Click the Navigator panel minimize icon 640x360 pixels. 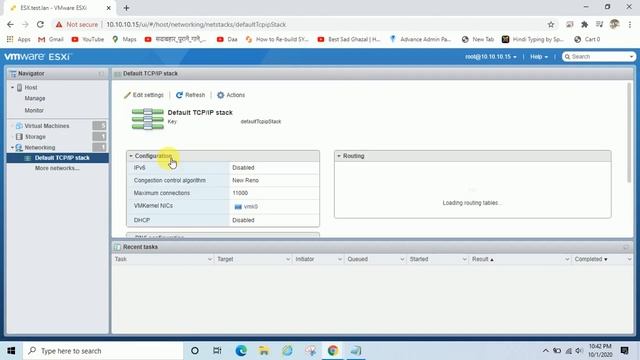click(x=101, y=74)
